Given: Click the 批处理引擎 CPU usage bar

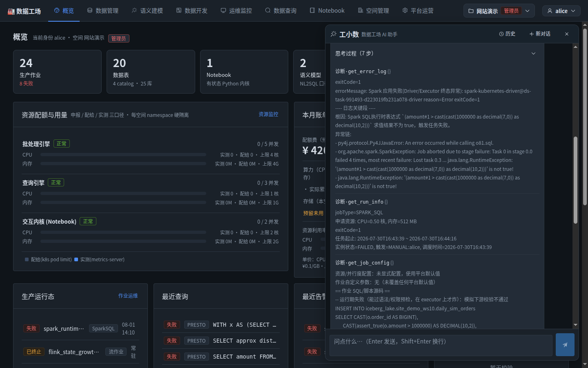Looking at the screenshot, I should (123, 155).
